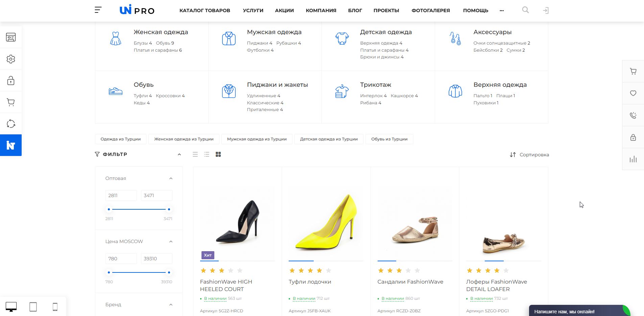Click the login icon in header

(x=546, y=10)
